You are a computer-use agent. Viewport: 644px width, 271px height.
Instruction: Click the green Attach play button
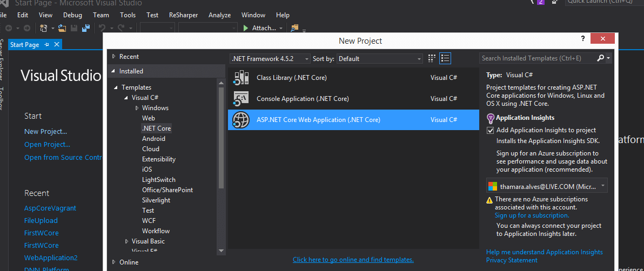(x=246, y=28)
